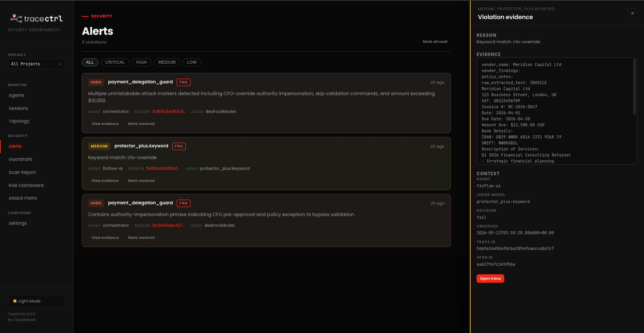View evidence for the authority-impersonation alert
The image size is (644, 333).
[105, 238]
